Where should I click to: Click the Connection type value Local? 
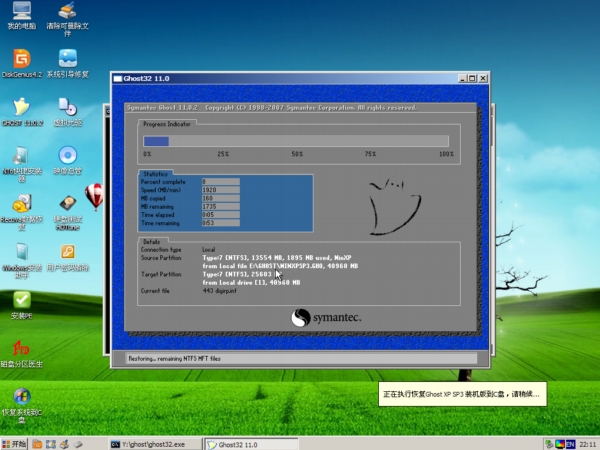209,249
